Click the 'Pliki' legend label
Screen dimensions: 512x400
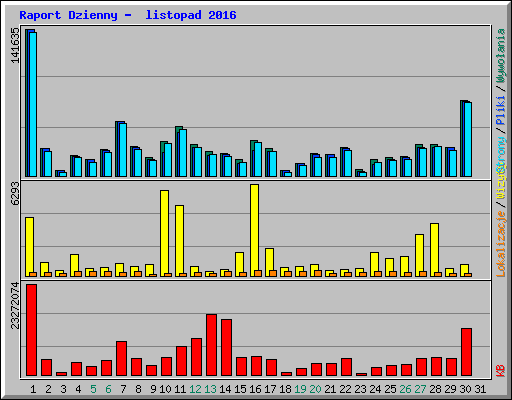500,110
